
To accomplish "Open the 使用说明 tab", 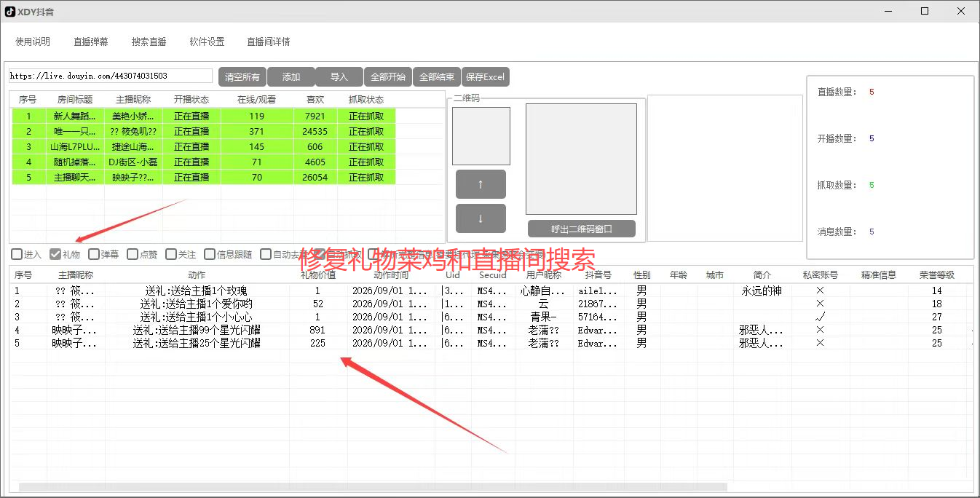I will tap(33, 41).
